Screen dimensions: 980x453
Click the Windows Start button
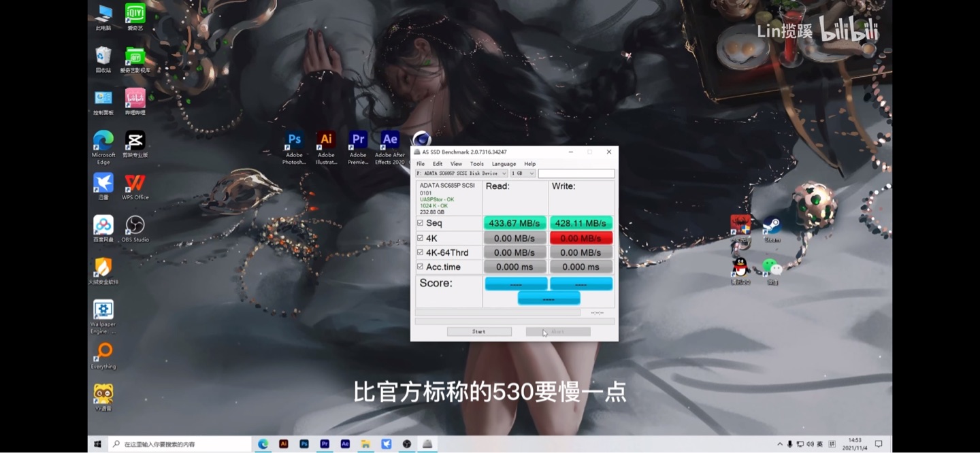[x=97, y=444]
